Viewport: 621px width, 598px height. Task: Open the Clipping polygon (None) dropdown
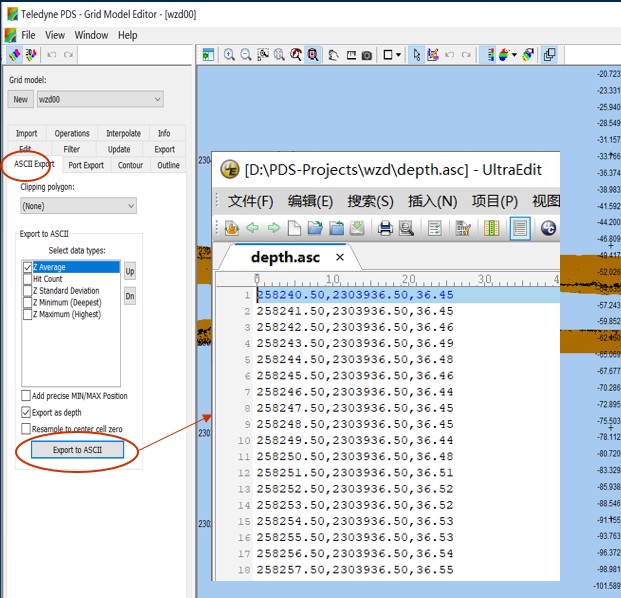pyautogui.click(x=78, y=206)
